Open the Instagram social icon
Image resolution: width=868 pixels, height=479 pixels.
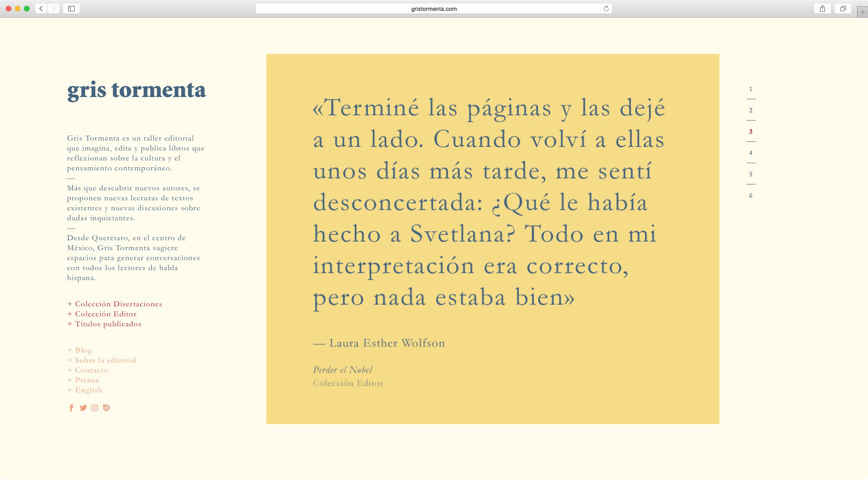click(95, 408)
